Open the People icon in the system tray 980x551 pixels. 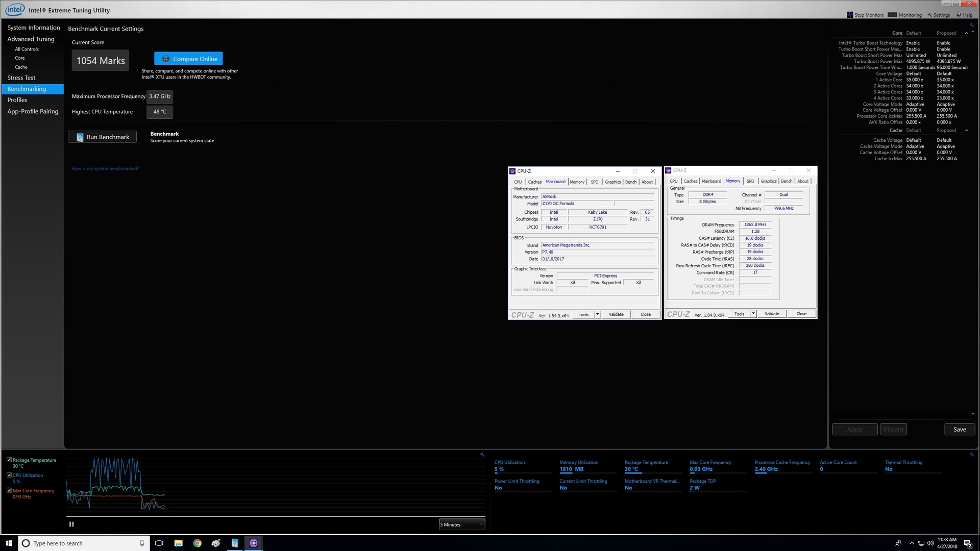898,543
